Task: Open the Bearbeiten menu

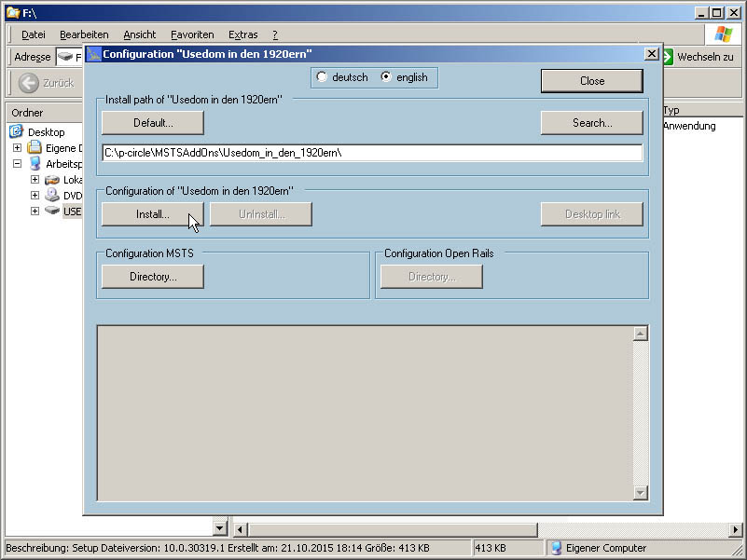Action: point(84,34)
